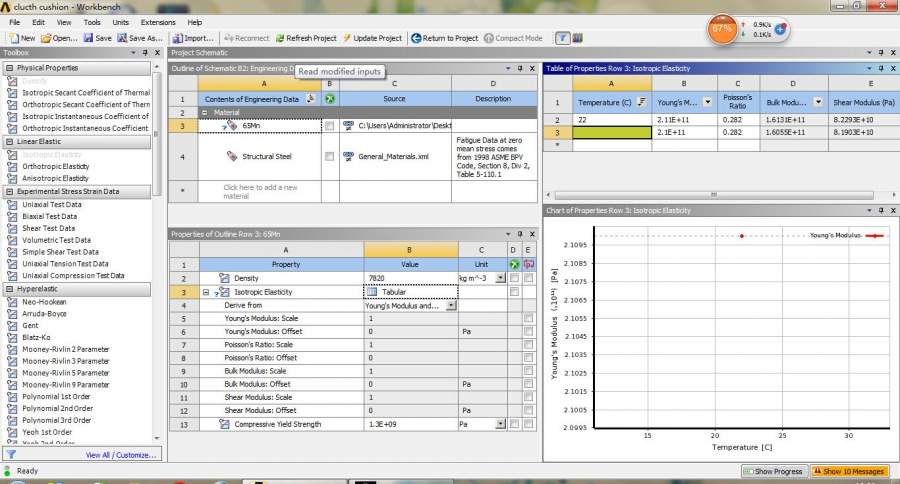Tick the Structural Steel row checkbox

click(x=330, y=157)
